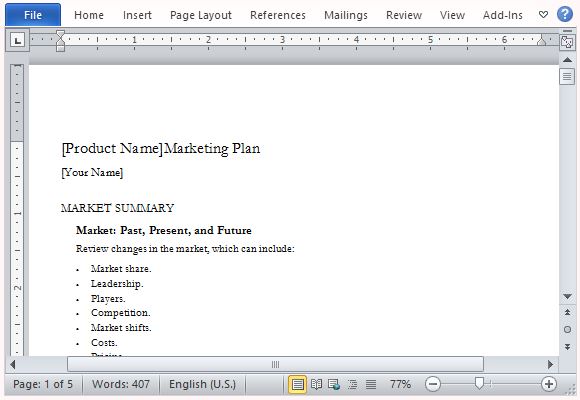580x400 pixels.
Task: Click the 'Market shifts.' bullet item
Action: [x=121, y=328]
